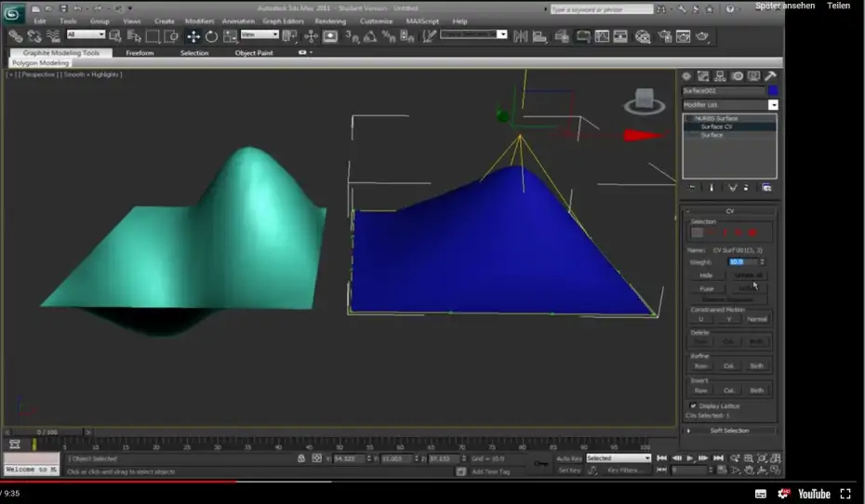Click the Play Animation button
The image size is (865, 504).
pos(689,458)
